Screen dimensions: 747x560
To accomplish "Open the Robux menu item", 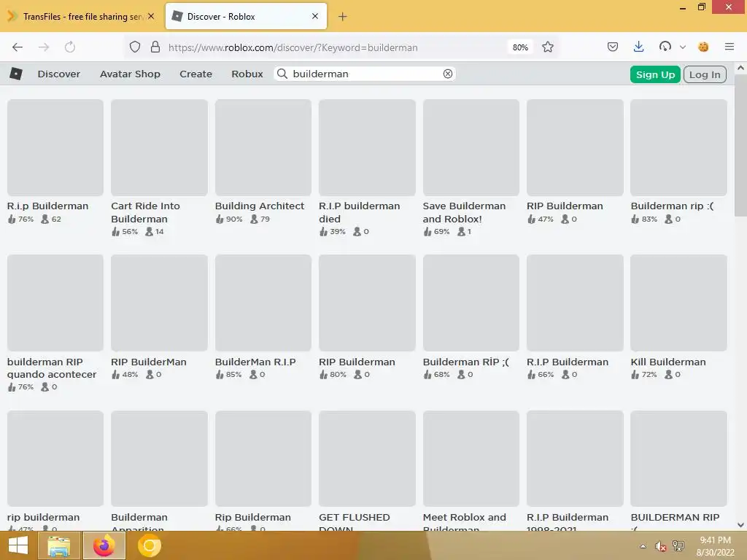I will pyautogui.click(x=247, y=74).
